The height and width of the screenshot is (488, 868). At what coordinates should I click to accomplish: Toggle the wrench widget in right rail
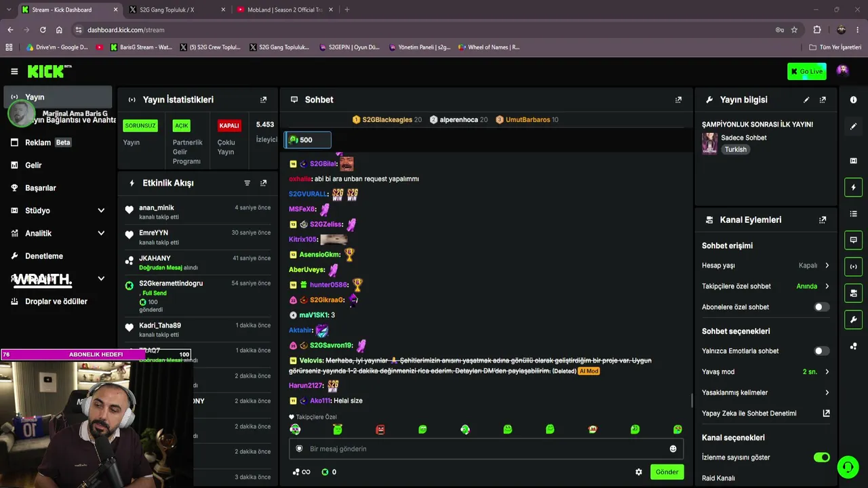pos(853,319)
